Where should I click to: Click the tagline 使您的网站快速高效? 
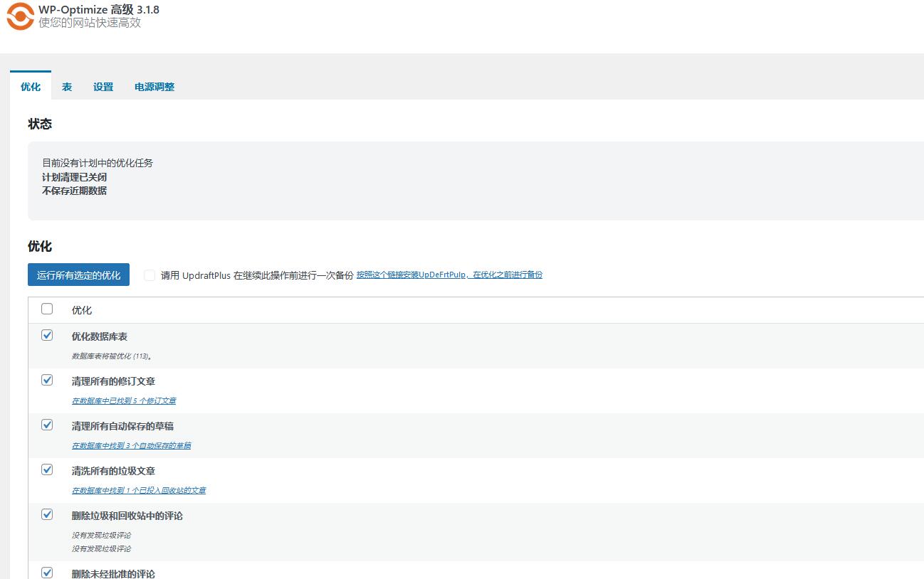click(90, 23)
